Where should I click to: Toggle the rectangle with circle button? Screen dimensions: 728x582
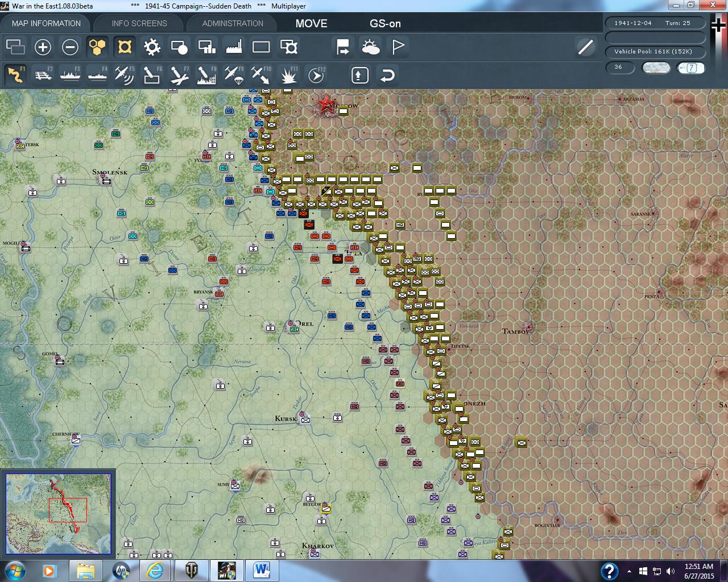pos(179,47)
